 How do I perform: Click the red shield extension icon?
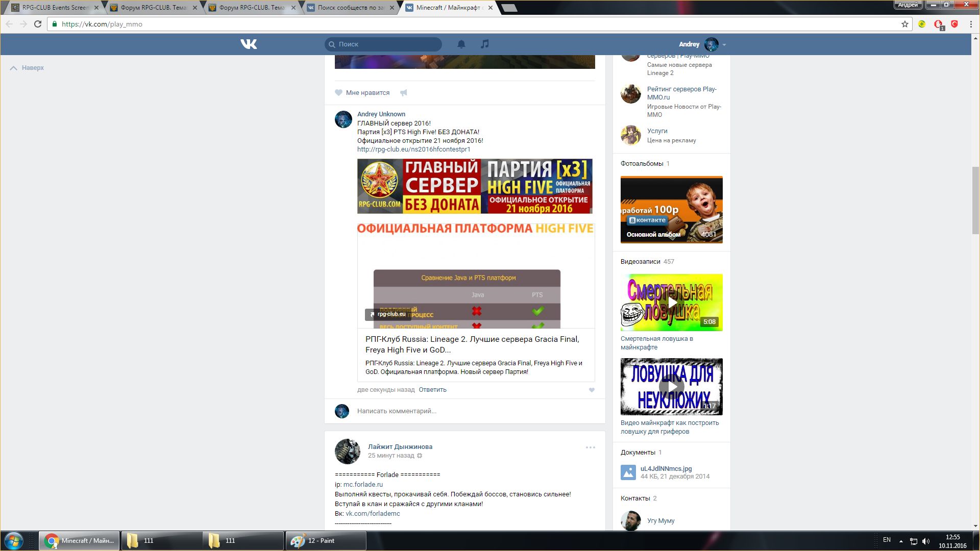[x=954, y=24]
